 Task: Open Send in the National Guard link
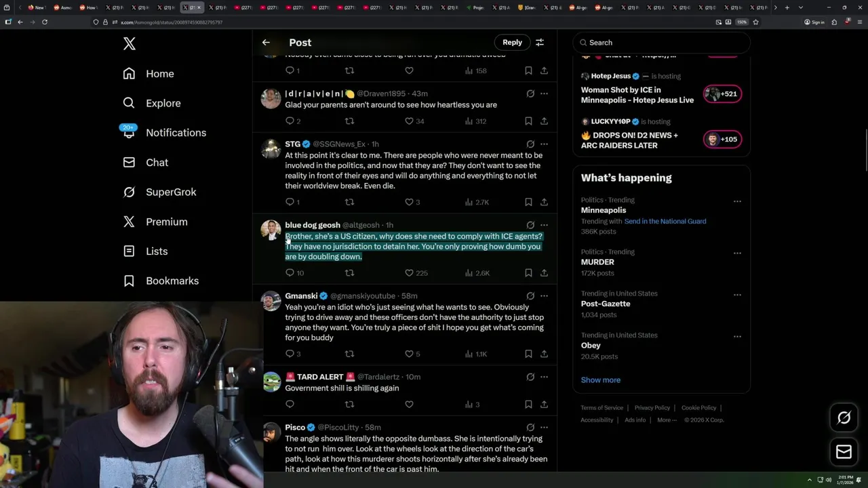point(665,222)
